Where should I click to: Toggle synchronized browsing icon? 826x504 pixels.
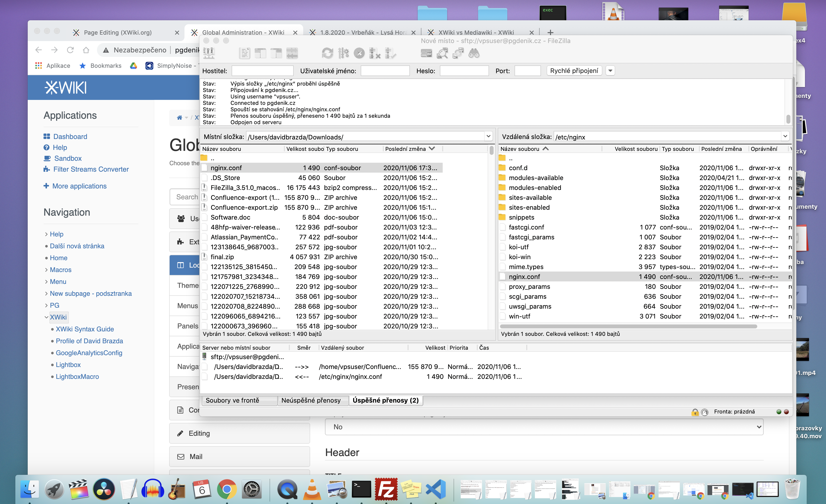(x=458, y=53)
